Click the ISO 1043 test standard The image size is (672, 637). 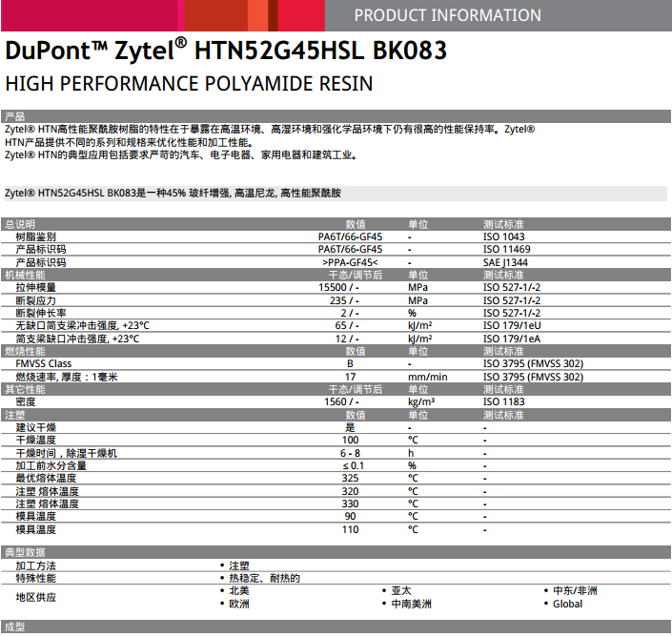(504, 236)
